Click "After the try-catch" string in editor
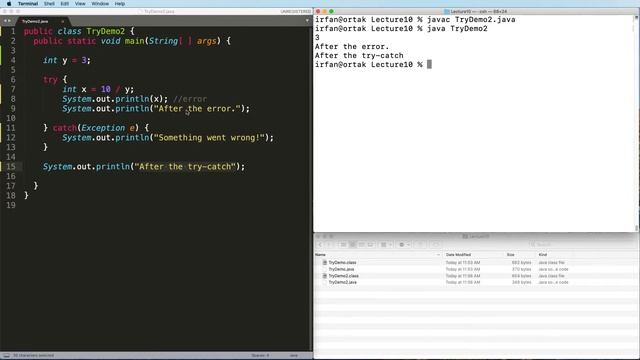The height and width of the screenshot is (360, 640). click(185, 167)
